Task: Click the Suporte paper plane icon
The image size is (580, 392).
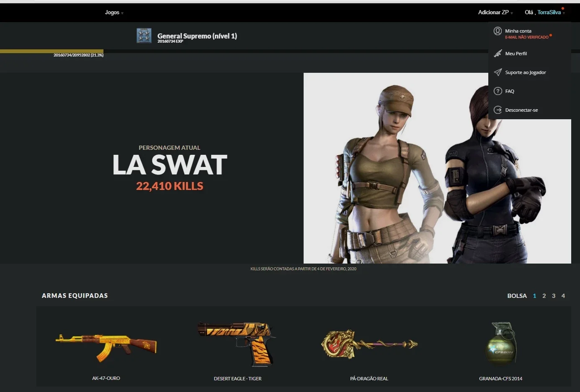Action: (x=498, y=72)
